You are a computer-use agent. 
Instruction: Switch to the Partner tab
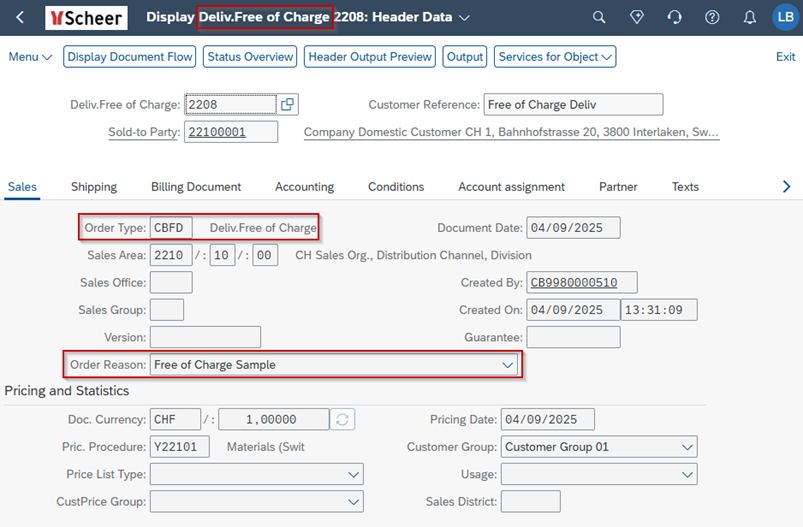(x=618, y=187)
